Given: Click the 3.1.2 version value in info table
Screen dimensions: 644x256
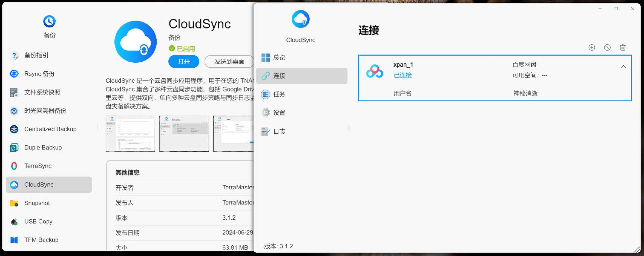Looking at the screenshot, I should pos(229,218).
